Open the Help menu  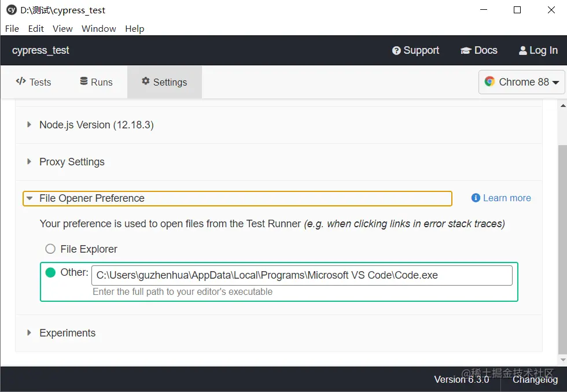pyautogui.click(x=134, y=28)
